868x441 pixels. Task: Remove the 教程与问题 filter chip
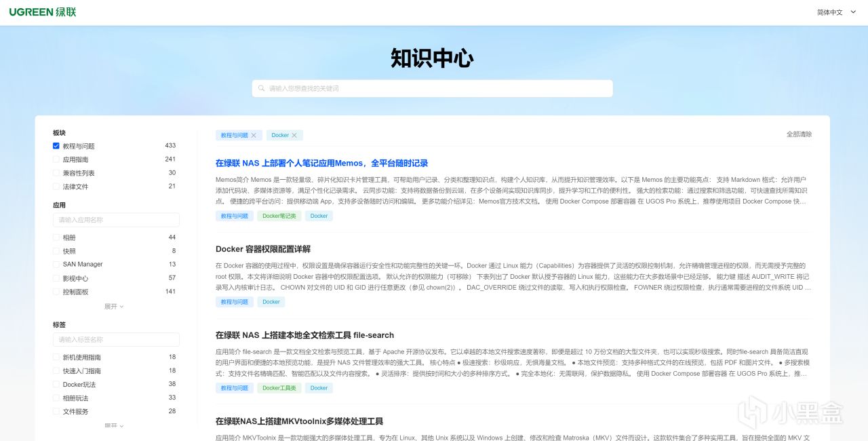coord(254,136)
